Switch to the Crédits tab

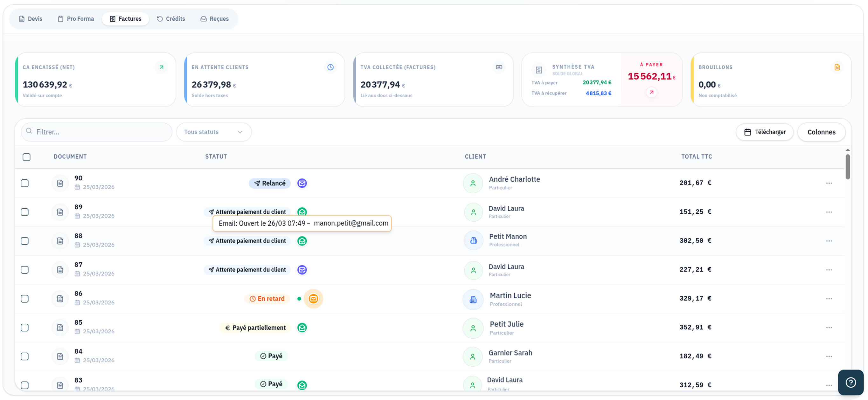[171, 19]
